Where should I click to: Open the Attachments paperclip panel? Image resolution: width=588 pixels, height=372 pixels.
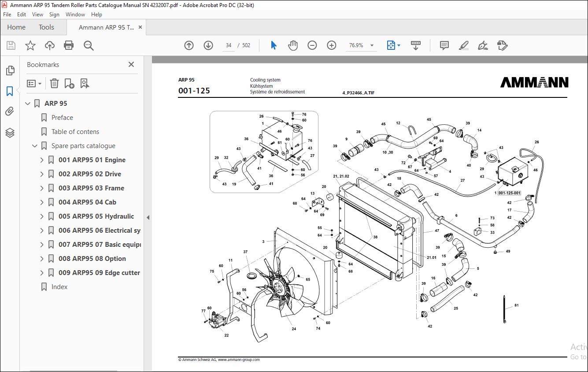(10, 112)
